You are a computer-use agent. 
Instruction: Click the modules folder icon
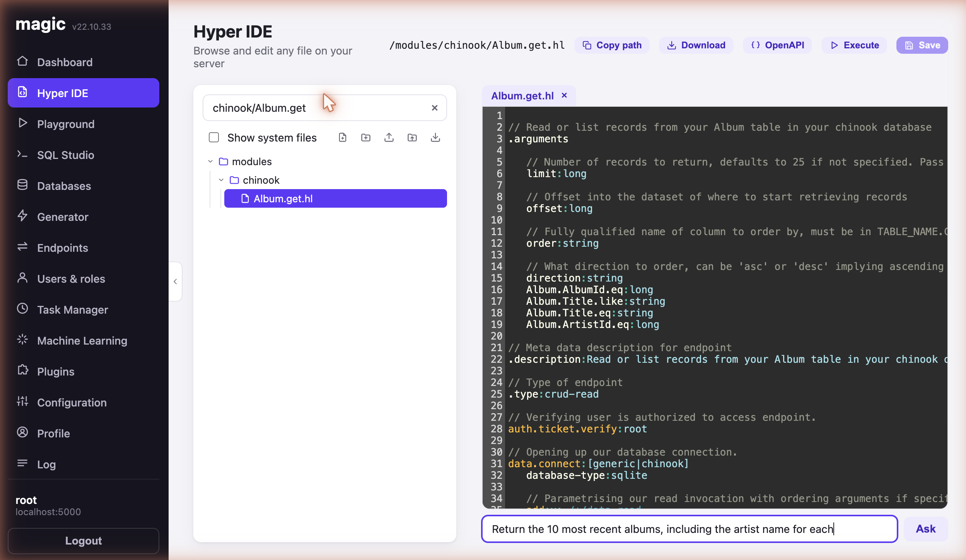point(224,162)
